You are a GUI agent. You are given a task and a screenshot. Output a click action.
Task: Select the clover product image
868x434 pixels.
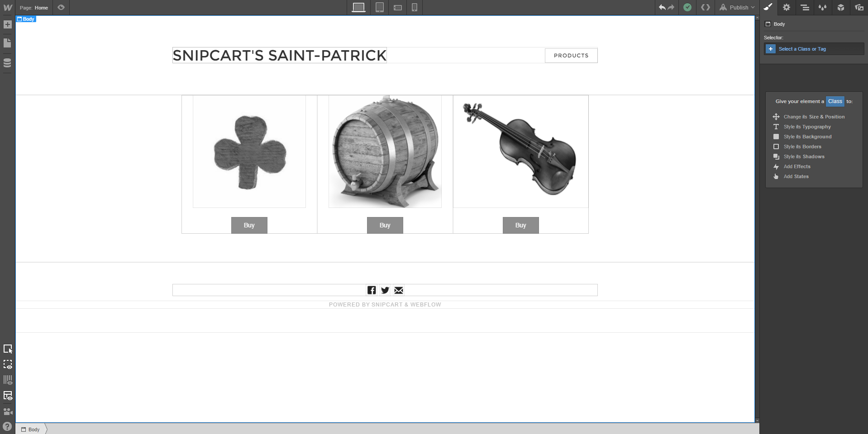click(x=249, y=151)
